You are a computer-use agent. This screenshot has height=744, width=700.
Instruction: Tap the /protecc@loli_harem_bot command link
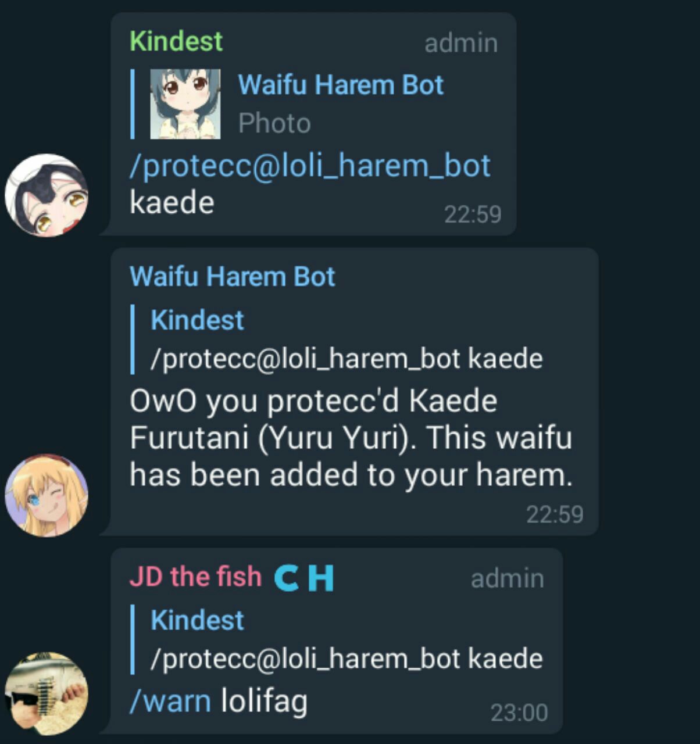tap(310, 166)
